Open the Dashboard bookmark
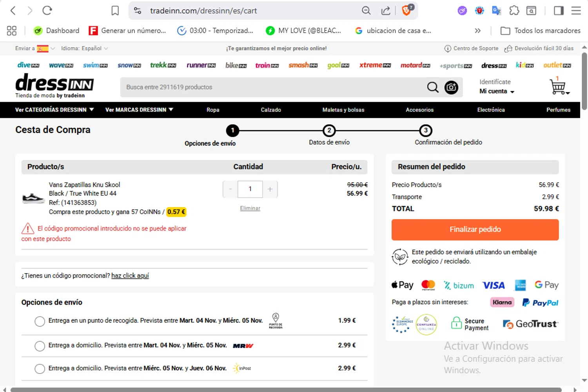588x392 pixels. 56,31
